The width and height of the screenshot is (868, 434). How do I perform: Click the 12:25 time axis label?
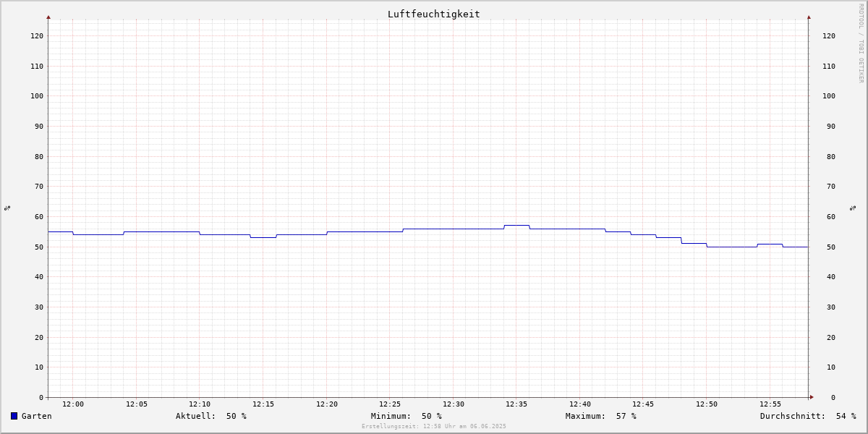tap(390, 404)
